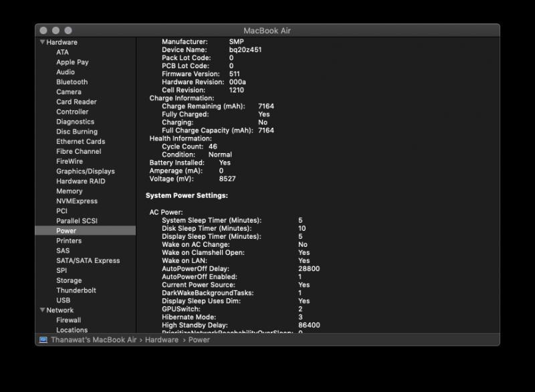View Memory information
Image resolution: width=535 pixels, height=392 pixels.
pyautogui.click(x=70, y=191)
